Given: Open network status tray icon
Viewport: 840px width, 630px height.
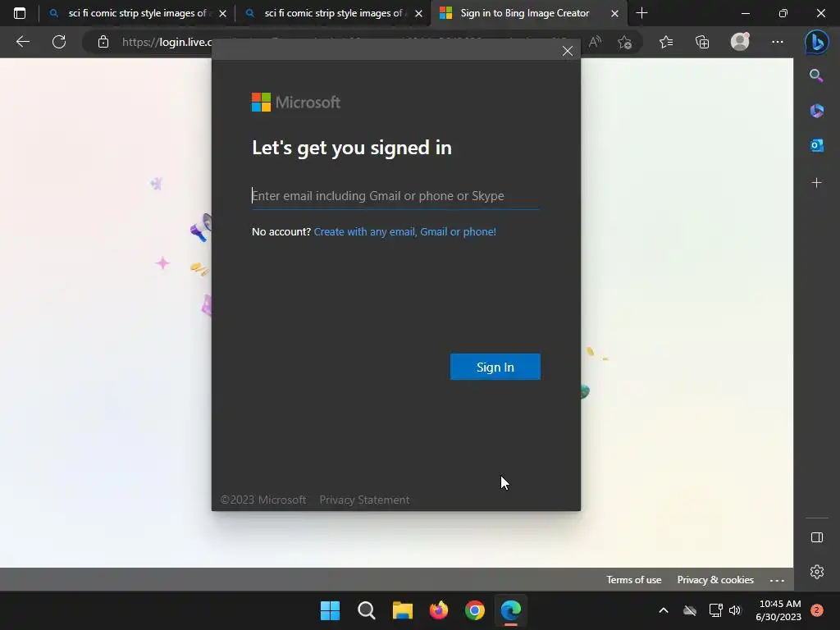Looking at the screenshot, I should [715, 610].
